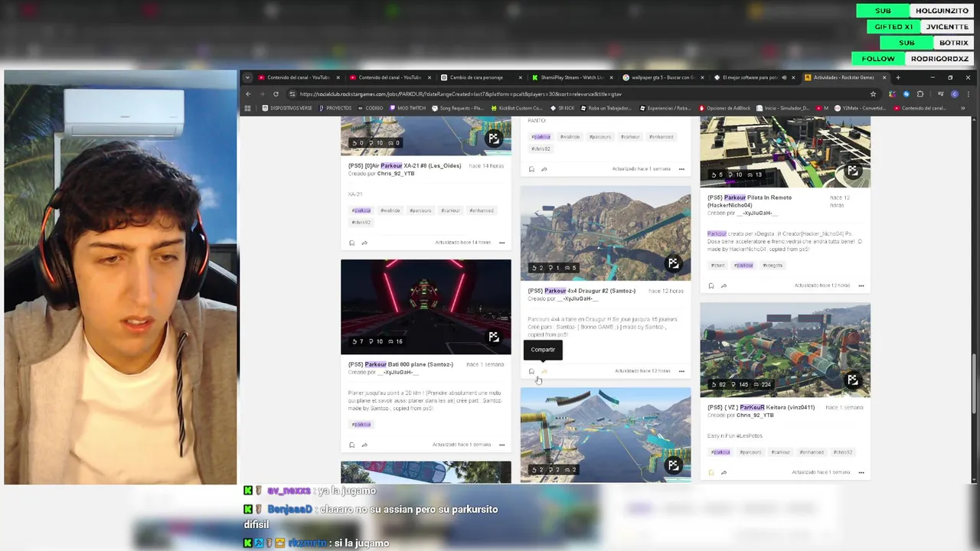This screenshot has height=551, width=980.
Task: Open the ParKouR Keitora (vinz0411) title
Action: pyautogui.click(x=761, y=407)
